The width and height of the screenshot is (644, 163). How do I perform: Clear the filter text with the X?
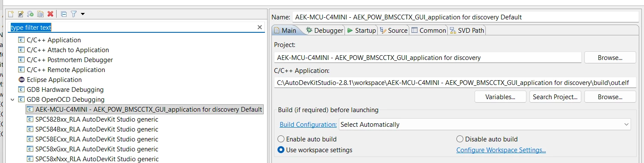click(260, 27)
